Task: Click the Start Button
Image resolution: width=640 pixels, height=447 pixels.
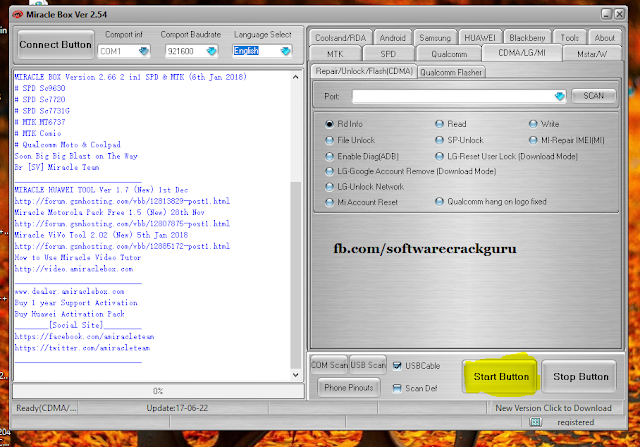Action: point(501,377)
